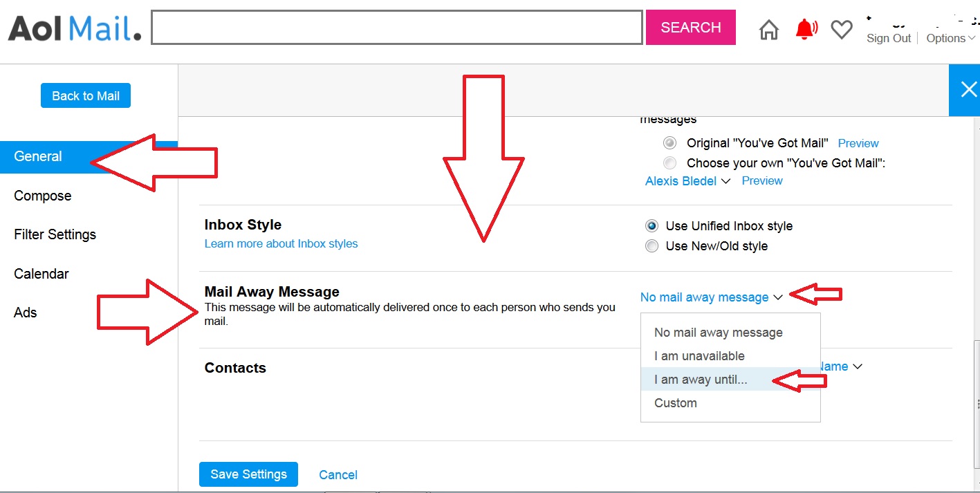Image resolution: width=980 pixels, height=493 pixels.
Task: Open Learn more about Inbox styles link
Action: 281,243
